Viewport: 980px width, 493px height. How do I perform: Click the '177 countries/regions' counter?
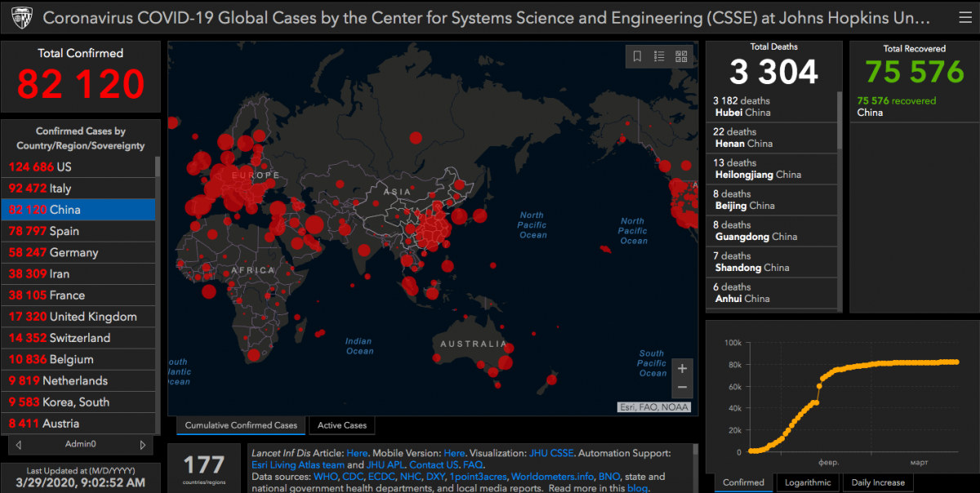click(x=204, y=469)
